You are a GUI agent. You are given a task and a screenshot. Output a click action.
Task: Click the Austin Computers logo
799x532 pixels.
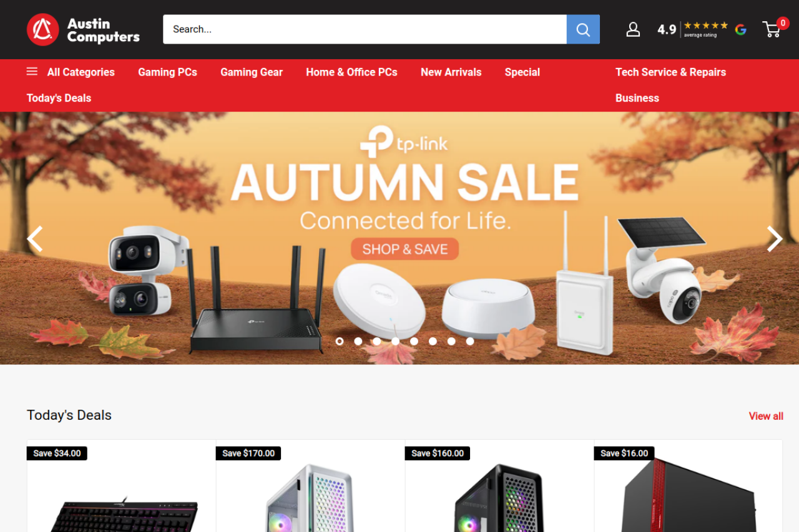(x=83, y=29)
